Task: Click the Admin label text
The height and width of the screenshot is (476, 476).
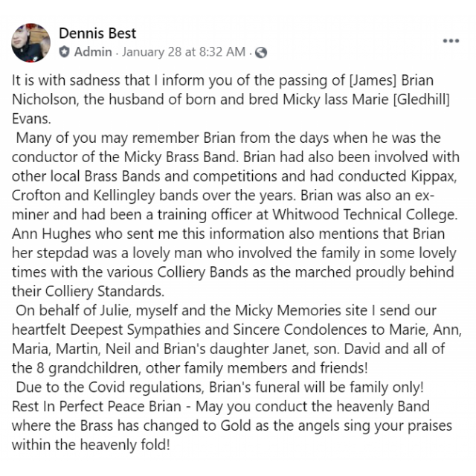Action: (x=93, y=52)
